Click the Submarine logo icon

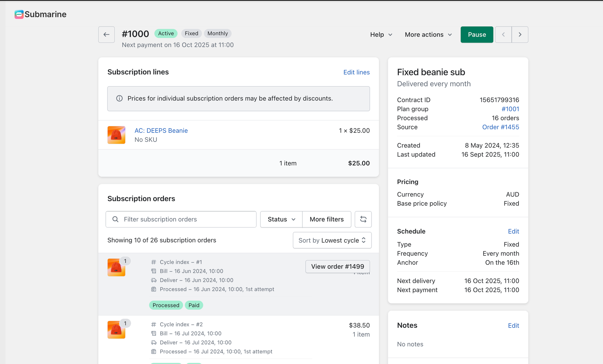19,14
